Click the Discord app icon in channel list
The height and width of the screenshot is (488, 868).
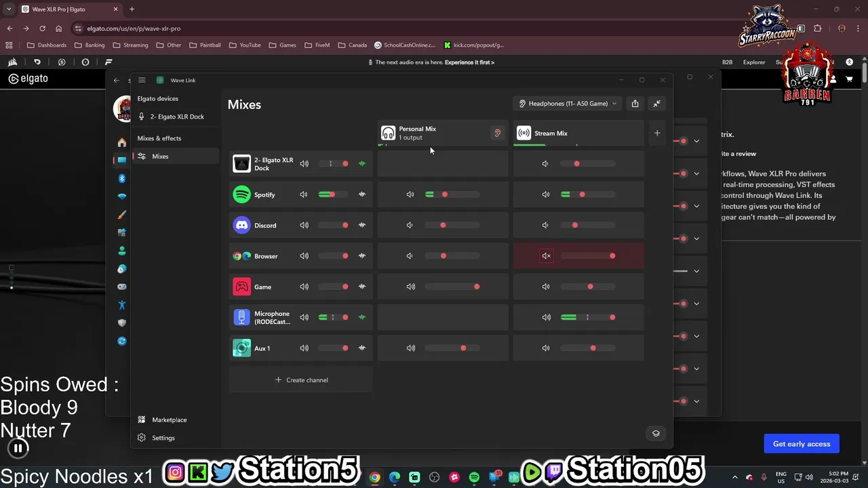click(x=241, y=225)
